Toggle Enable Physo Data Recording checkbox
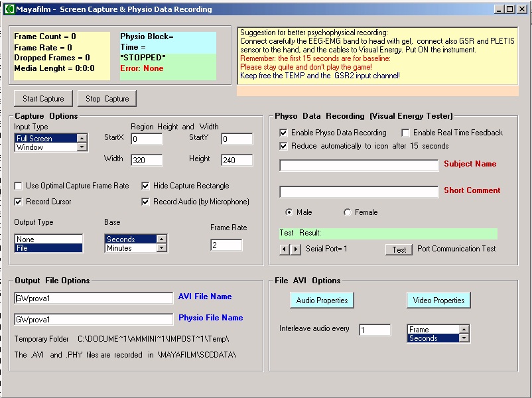The width and height of the screenshot is (532, 398). pyautogui.click(x=283, y=133)
